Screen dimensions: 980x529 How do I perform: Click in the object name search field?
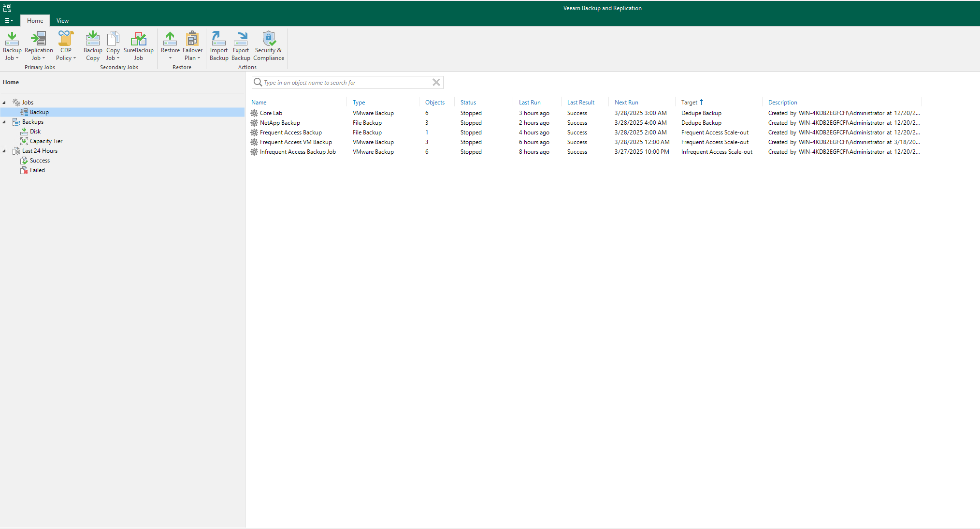347,82
